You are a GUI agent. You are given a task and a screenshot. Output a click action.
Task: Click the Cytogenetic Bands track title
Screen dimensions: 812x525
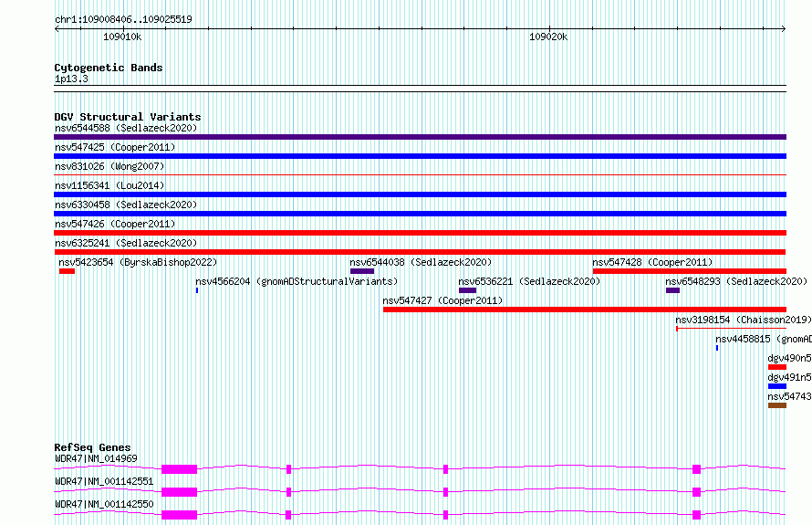pos(109,68)
